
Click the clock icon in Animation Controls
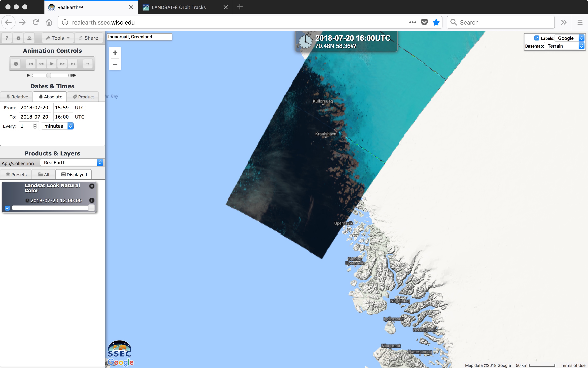16,64
